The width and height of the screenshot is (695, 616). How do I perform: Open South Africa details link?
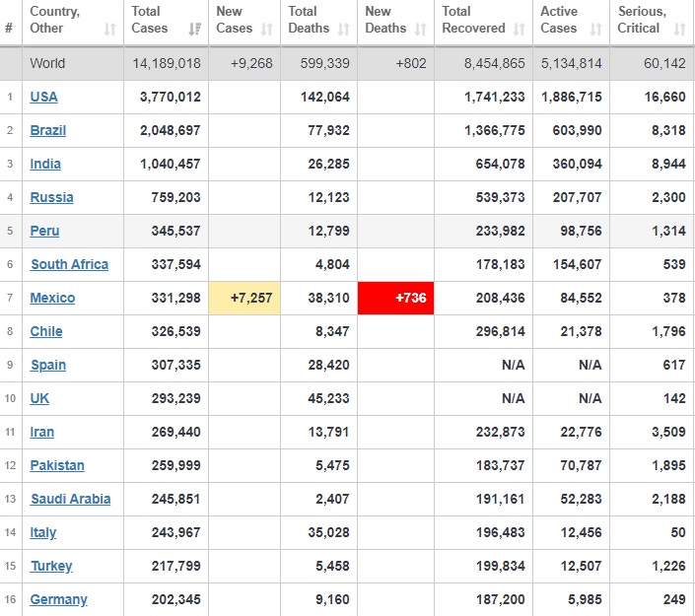69,264
